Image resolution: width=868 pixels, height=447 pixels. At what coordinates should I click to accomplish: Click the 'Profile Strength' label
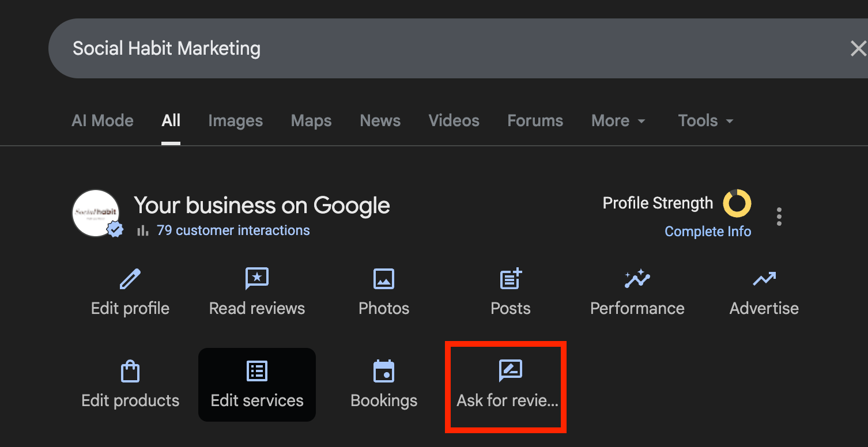658,203
